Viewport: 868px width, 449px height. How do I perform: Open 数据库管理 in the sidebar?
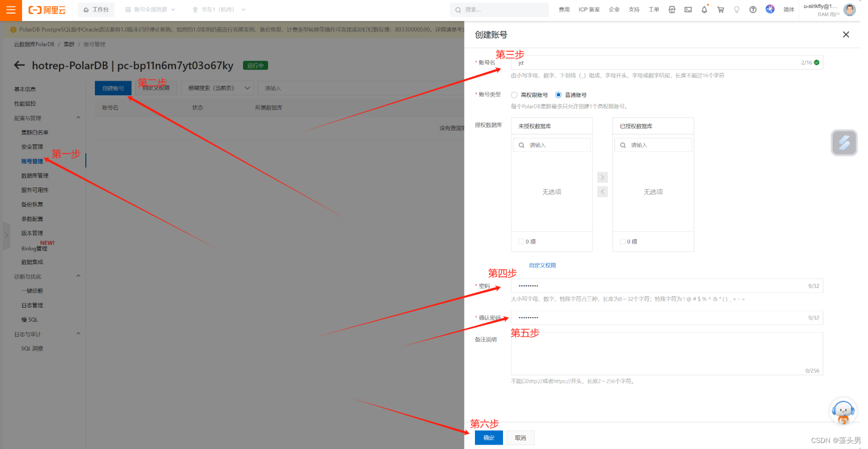(35, 176)
